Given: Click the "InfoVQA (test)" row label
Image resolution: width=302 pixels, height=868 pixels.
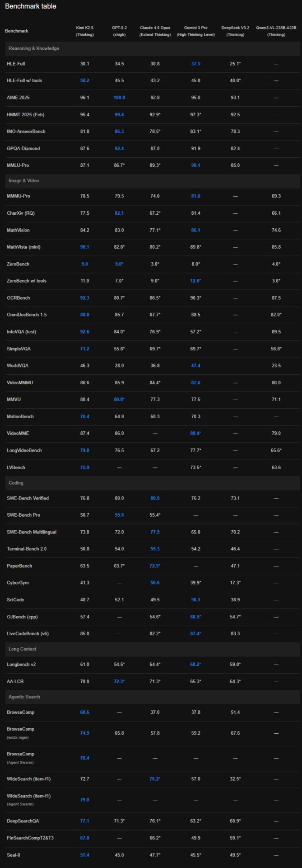Looking at the screenshot, I should (x=22, y=332).
